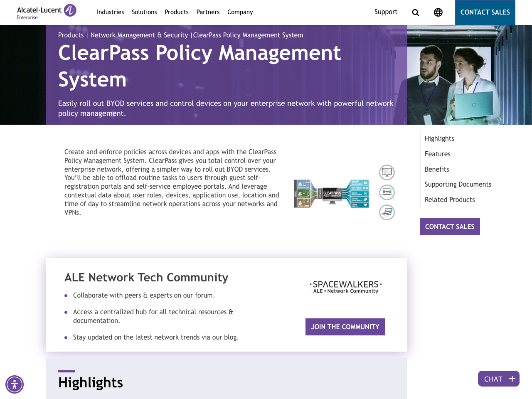Screen dimensions: 532x399
Task: Open the Partners menu
Action: tap(208, 12)
